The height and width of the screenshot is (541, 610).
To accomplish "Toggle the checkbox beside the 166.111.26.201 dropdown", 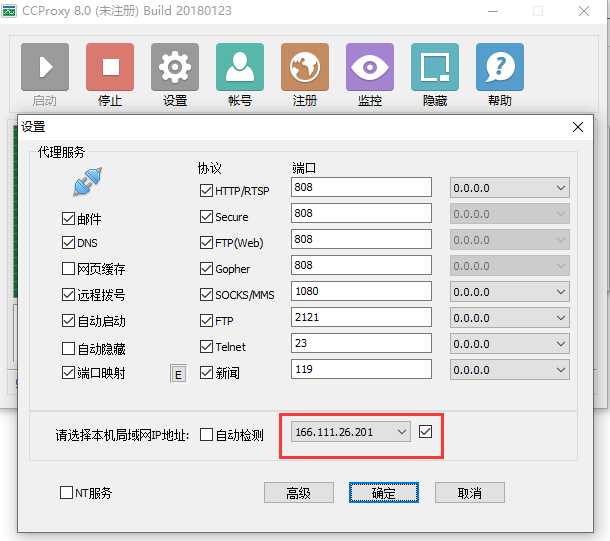I will [425, 431].
